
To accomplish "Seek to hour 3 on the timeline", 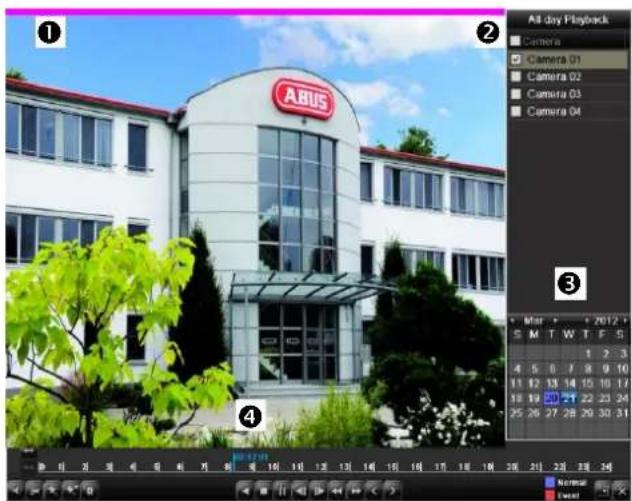I will 109,467.
